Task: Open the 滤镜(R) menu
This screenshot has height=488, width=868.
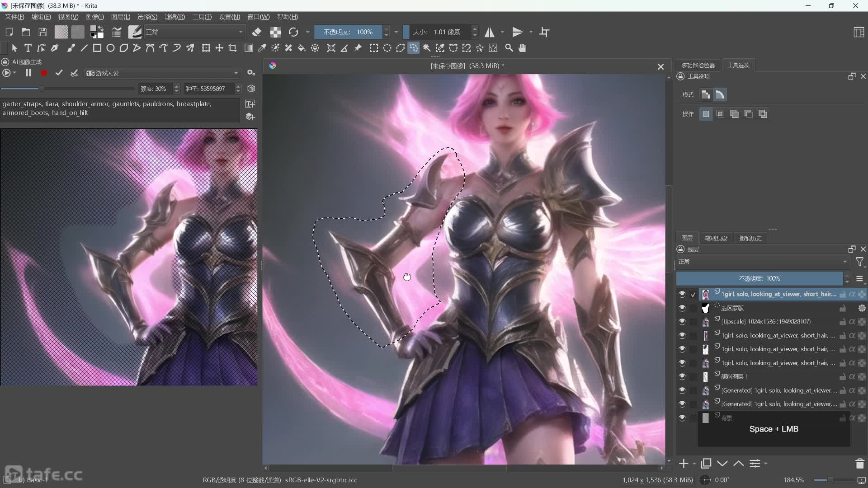Action: pyautogui.click(x=175, y=17)
